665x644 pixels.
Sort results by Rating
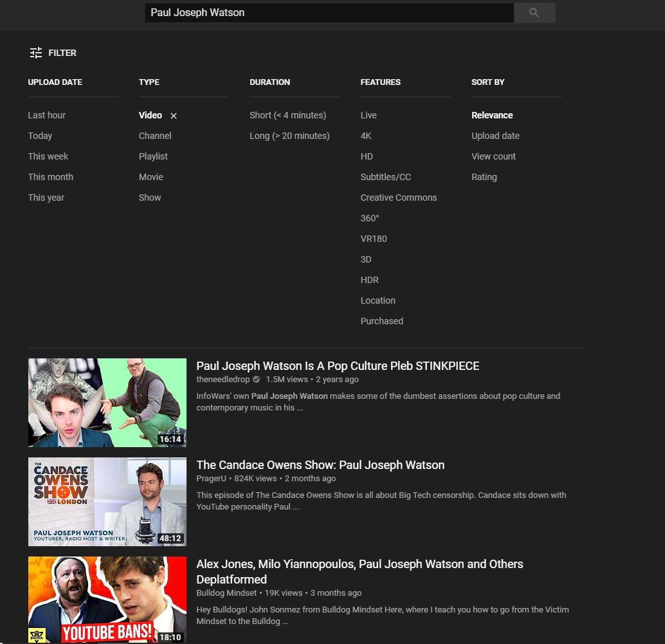click(484, 177)
